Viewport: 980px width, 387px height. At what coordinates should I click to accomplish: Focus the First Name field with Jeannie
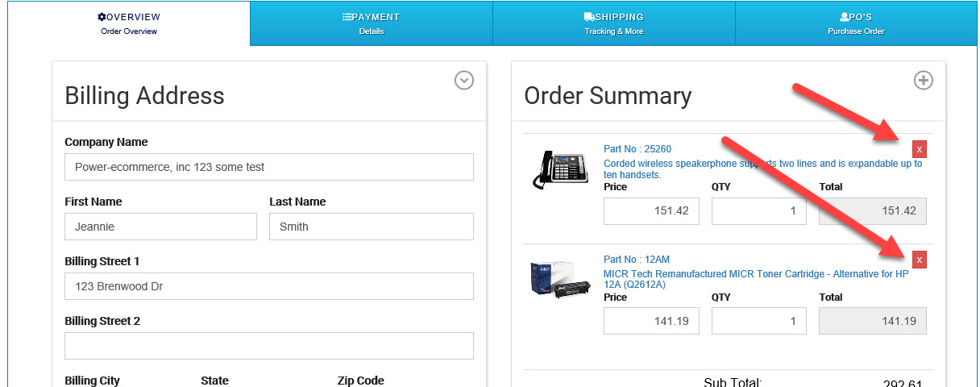(x=160, y=227)
